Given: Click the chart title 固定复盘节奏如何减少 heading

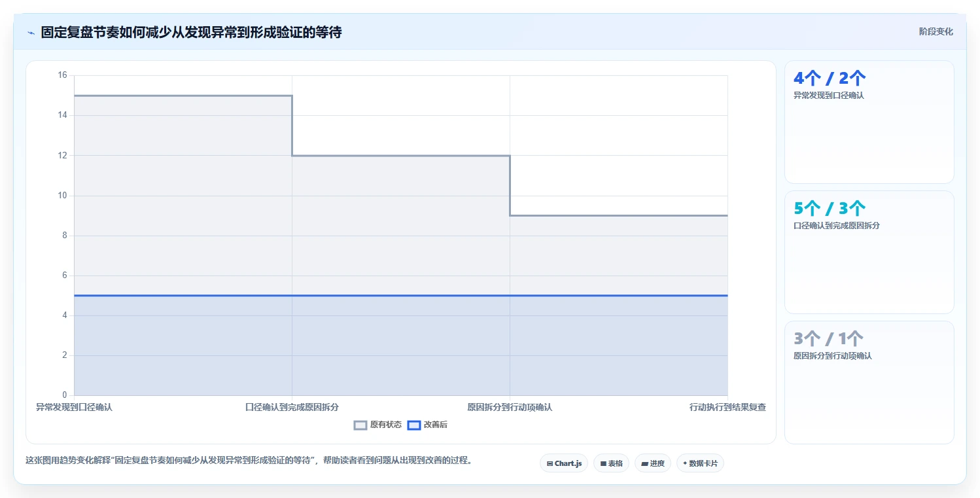Looking at the screenshot, I should pyautogui.click(x=191, y=32).
